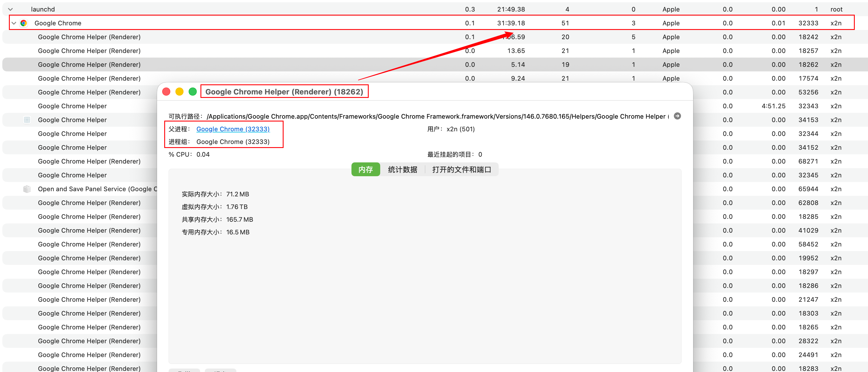Click PID value 28322

pos(808,341)
